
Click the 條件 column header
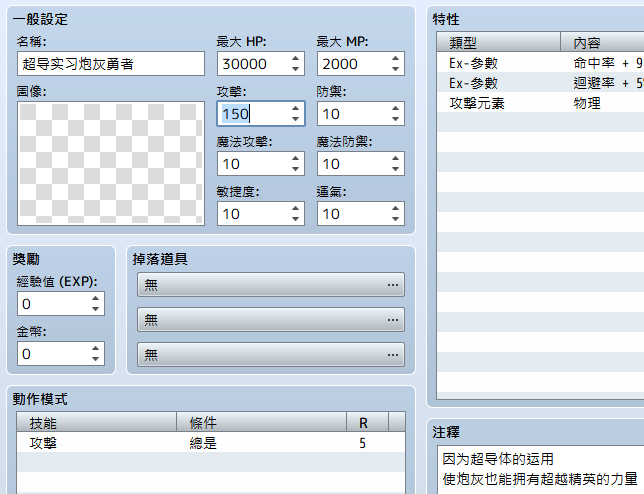point(262,422)
